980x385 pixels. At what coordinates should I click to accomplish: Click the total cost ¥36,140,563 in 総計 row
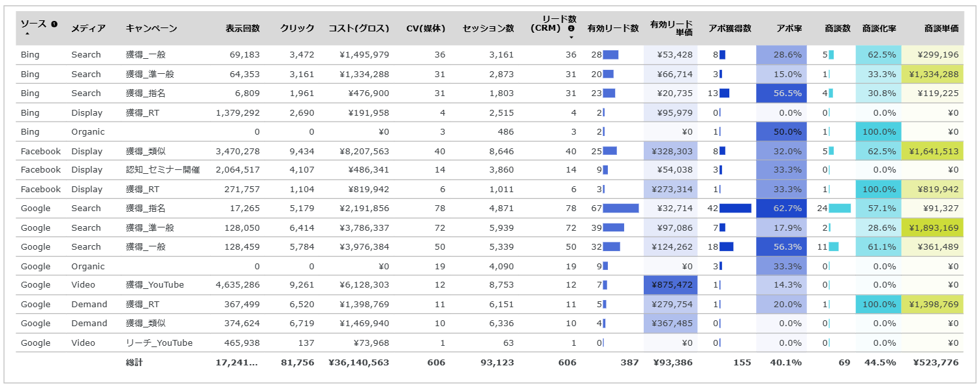pyautogui.click(x=358, y=363)
